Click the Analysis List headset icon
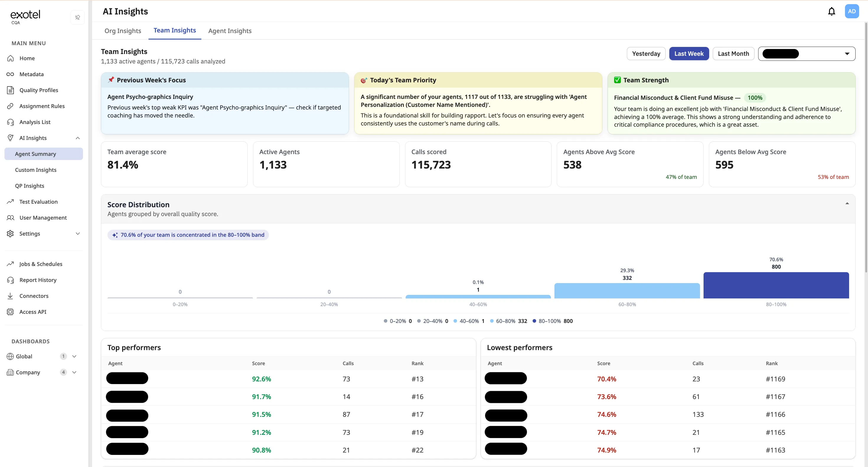 point(10,122)
